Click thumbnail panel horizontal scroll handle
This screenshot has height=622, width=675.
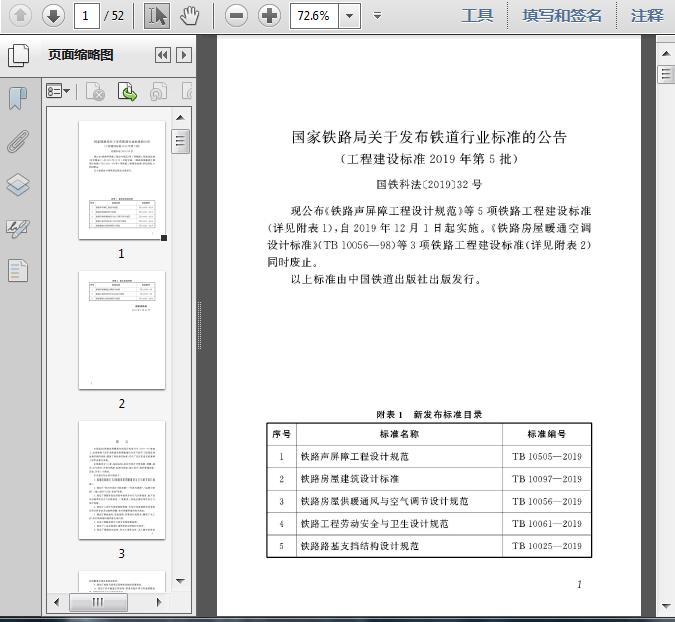coord(98,602)
